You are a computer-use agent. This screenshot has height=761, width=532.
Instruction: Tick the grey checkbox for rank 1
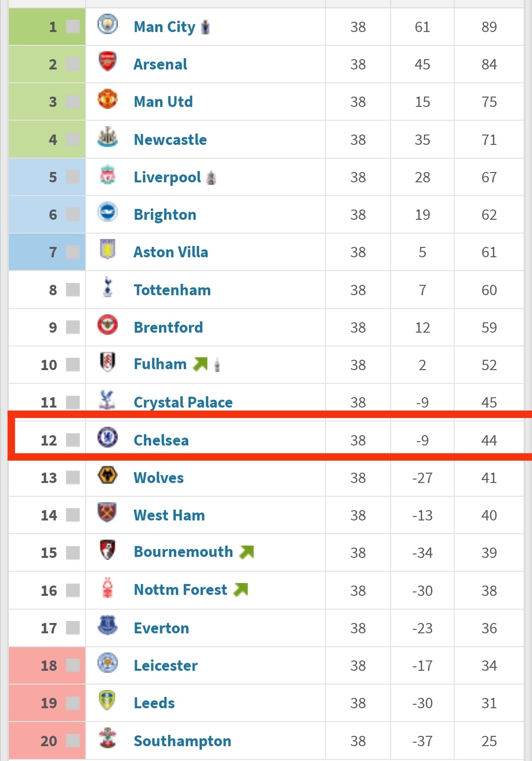pyautogui.click(x=73, y=27)
